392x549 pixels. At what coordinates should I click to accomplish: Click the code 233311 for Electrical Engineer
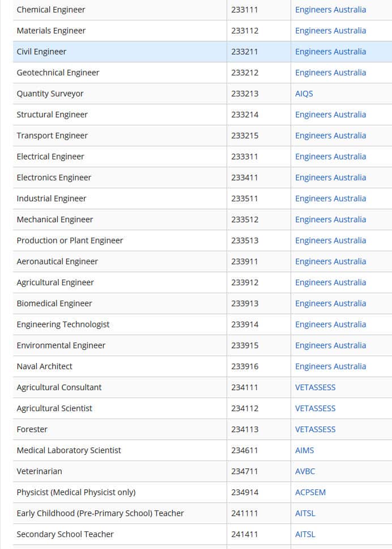(x=245, y=156)
